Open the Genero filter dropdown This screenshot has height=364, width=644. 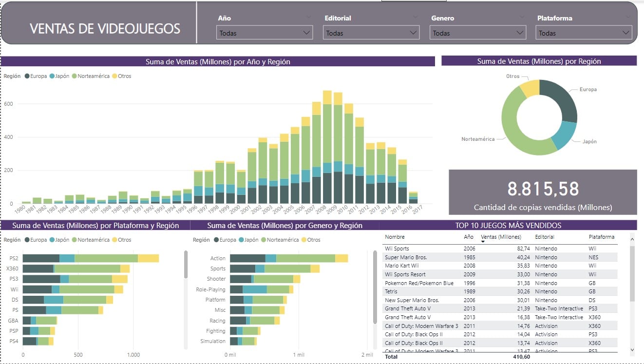coord(478,33)
